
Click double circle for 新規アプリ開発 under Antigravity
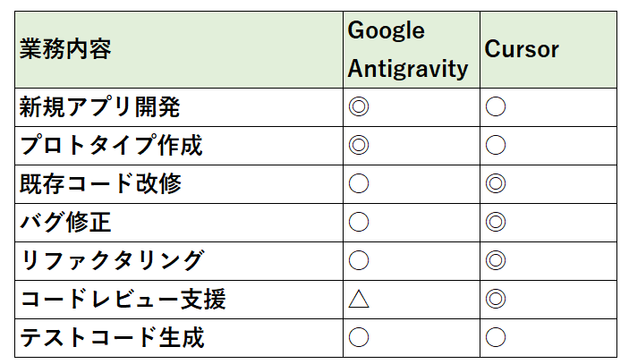click(359, 106)
